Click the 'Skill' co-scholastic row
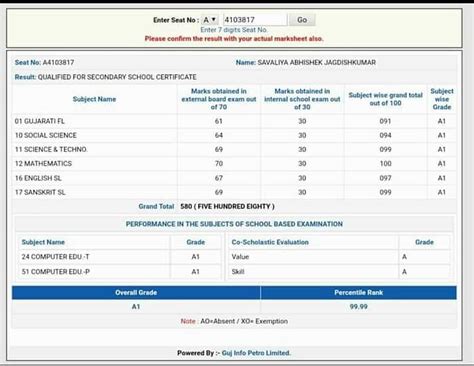The width and height of the screenshot is (474, 366). pyautogui.click(x=339, y=272)
